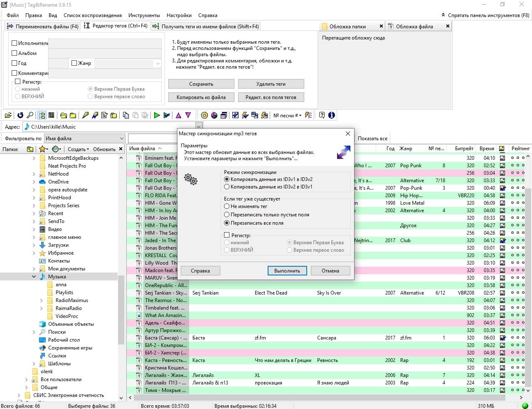Screen dimensions: 532x409
Task: Click the grid list view toolbar icon
Action: pos(52,115)
